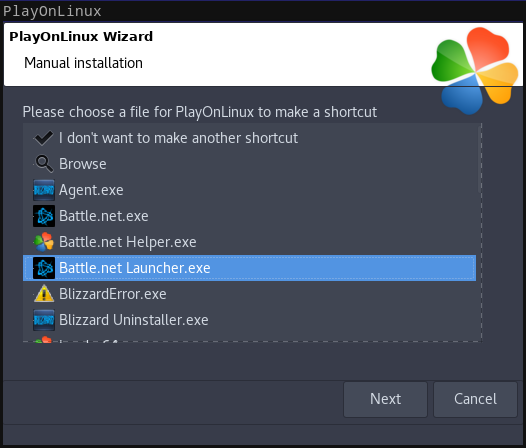526x448 pixels.
Task: Select "Blizzard Uninstaller.exe" in the list
Action: pos(249,320)
